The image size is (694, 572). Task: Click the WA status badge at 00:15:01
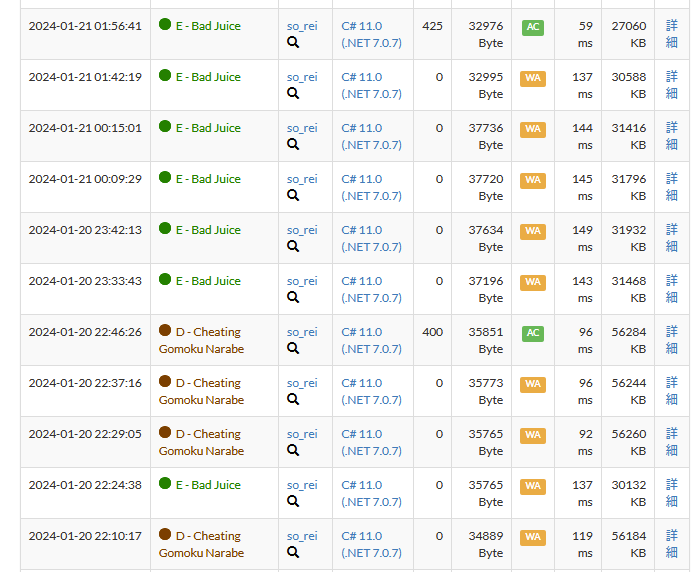(533, 129)
